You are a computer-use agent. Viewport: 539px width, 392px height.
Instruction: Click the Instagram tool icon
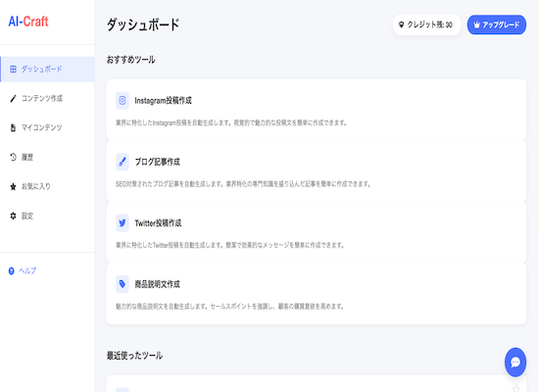122,100
